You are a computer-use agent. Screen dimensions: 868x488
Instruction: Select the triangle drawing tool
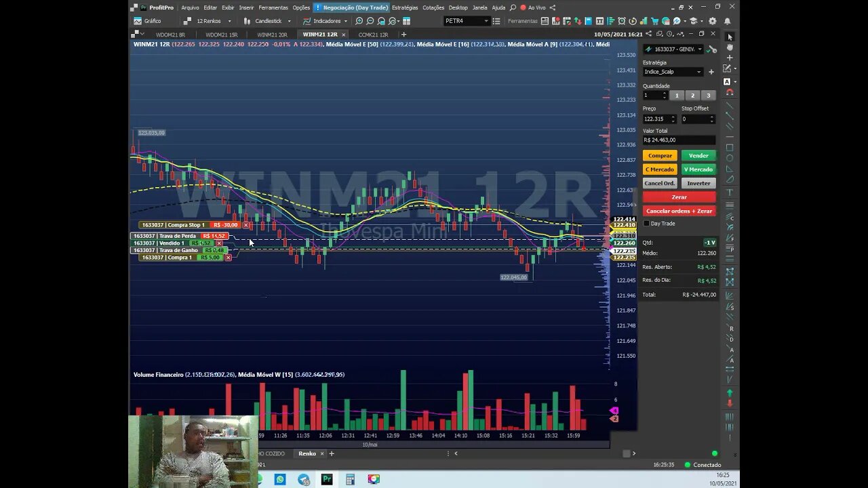(x=730, y=169)
